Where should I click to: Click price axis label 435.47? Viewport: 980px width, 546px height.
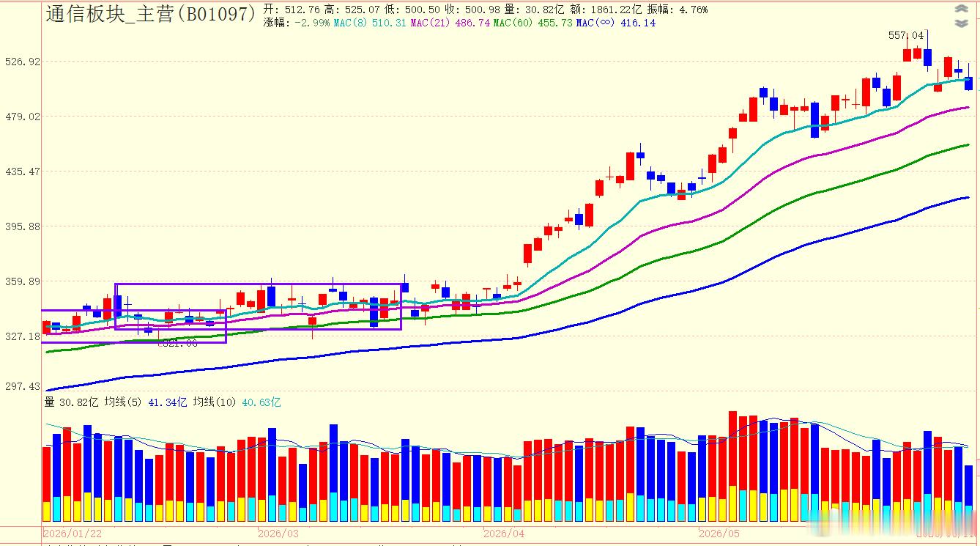(23, 171)
